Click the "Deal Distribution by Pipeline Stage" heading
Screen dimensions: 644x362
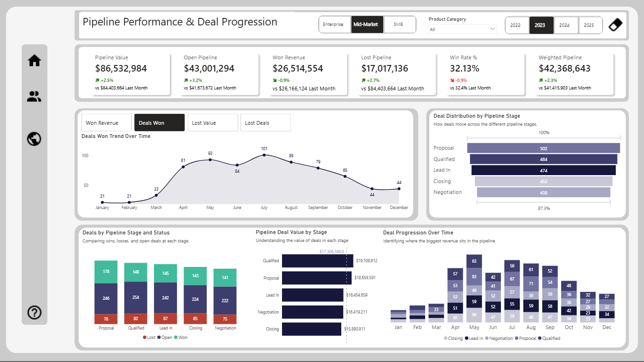pos(477,116)
